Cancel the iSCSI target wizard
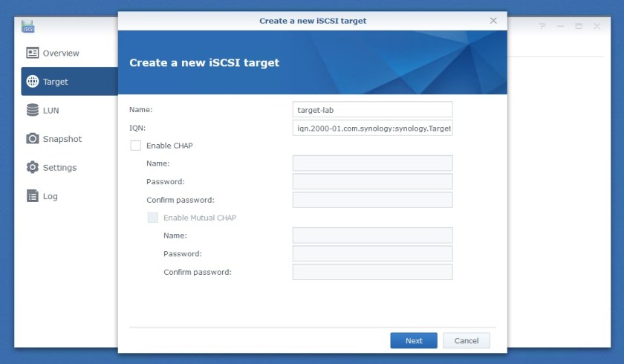 click(x=466, y=340)
